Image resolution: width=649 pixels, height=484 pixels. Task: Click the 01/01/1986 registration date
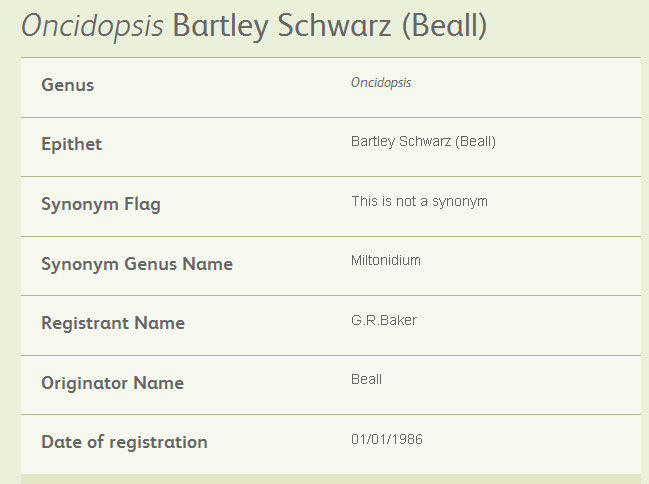pyautogui.click(x=387, y=439)
